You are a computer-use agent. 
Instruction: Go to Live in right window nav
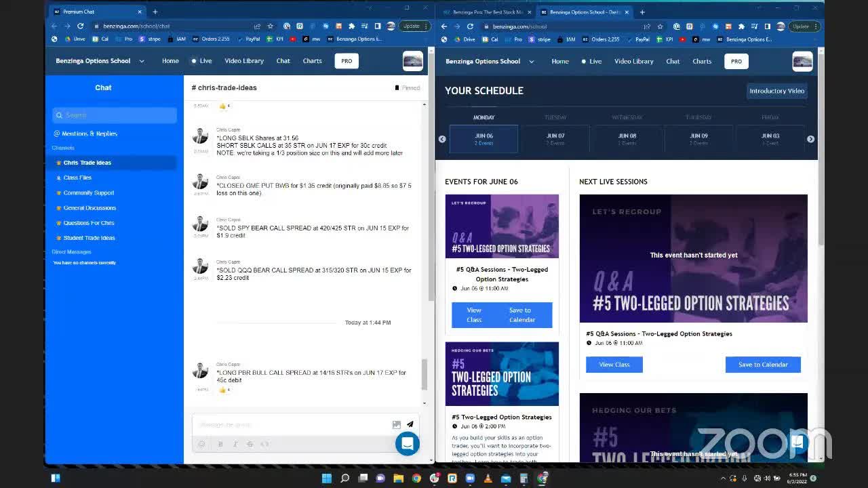point(591,61)
